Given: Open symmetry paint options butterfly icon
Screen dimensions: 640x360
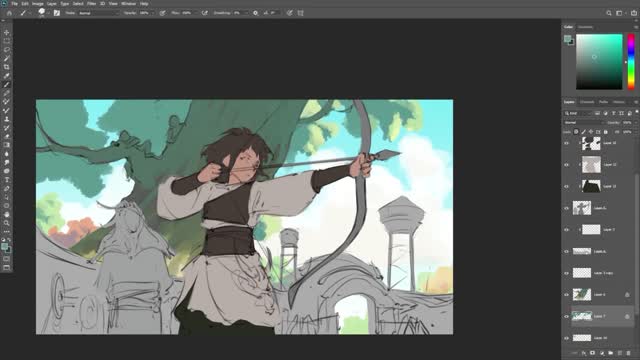Looking at the screenshot, I should coord(300,13).
